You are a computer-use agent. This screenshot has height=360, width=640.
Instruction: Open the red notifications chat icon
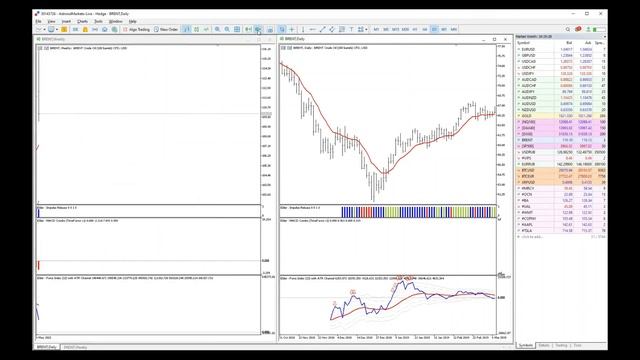click(578, 29)
